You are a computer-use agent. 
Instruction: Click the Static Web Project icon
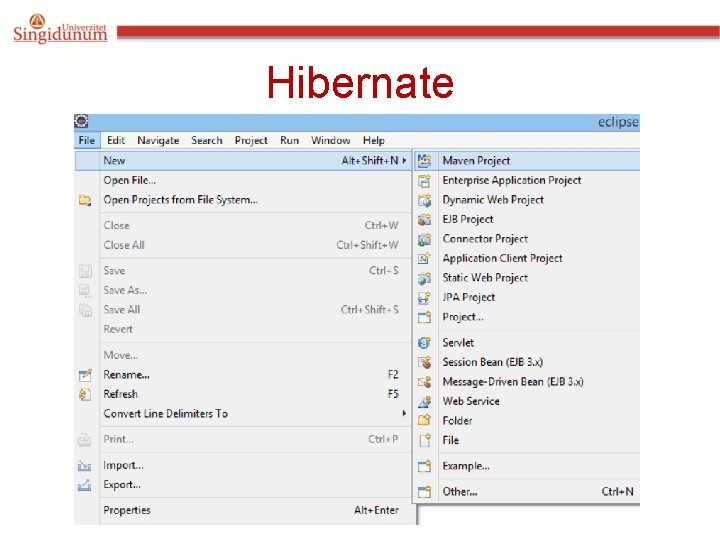click(425, 278)
